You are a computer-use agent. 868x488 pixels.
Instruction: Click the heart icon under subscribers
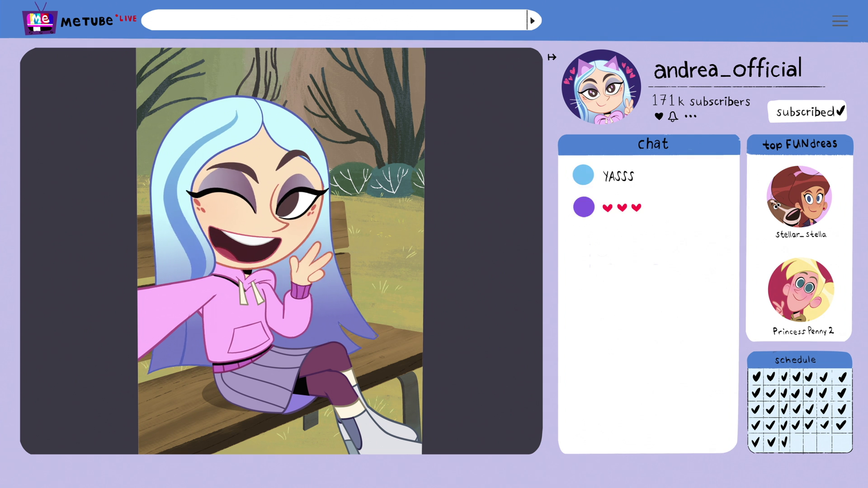pyautogui.click(x=659, y=116)
